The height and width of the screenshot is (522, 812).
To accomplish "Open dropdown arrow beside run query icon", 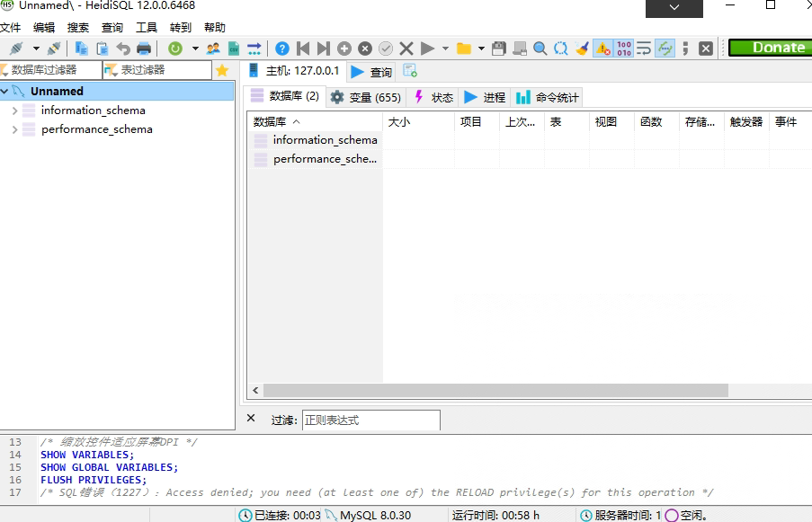I will (x=445, y=49).
